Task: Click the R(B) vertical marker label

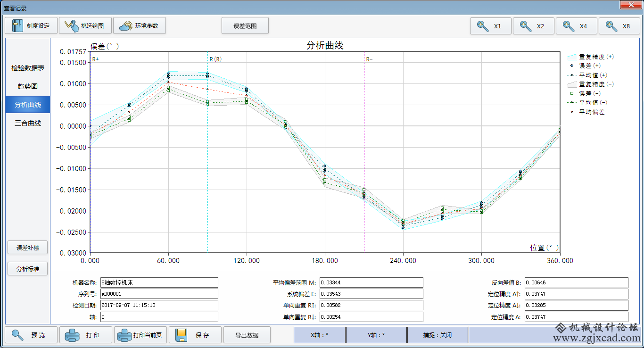Action: [215, 59]
